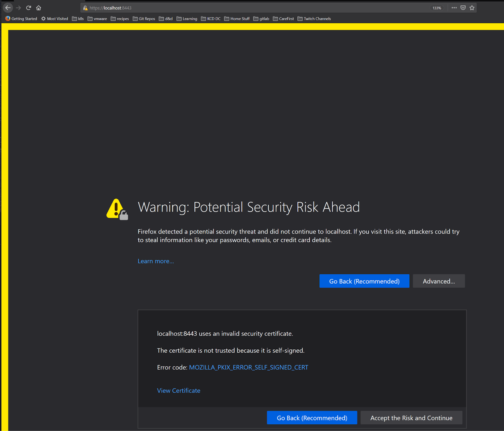Open the Git Repos bookmarks folder
Image resolution: width=504 pixels, height=431 pixels.
click(144, 19)
